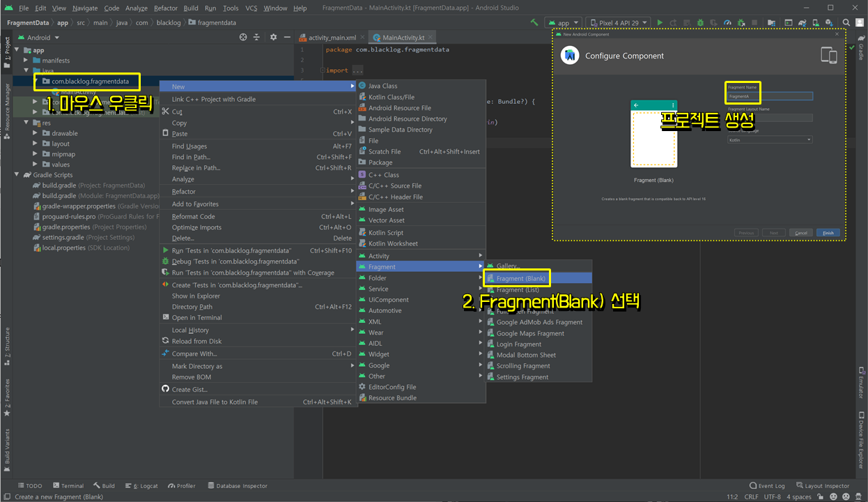The image size is (868, 502).
Task: Click the Make Project hammer icon
Action: [x=534, y=22]
